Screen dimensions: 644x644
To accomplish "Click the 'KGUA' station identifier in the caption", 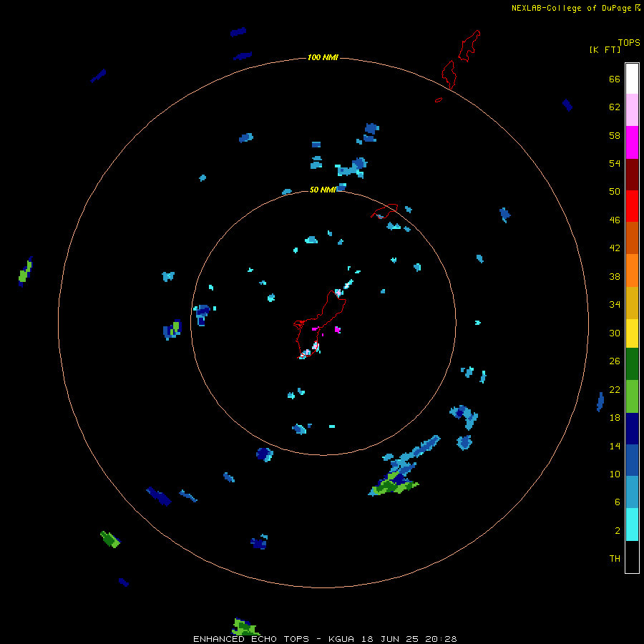I will [343, 639].
